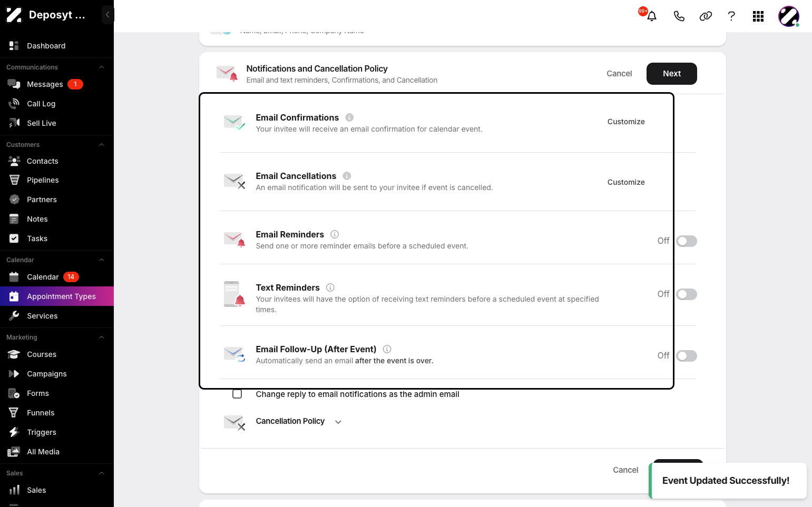Collapse sidebar with the arrow button

[x=107, y=15]
